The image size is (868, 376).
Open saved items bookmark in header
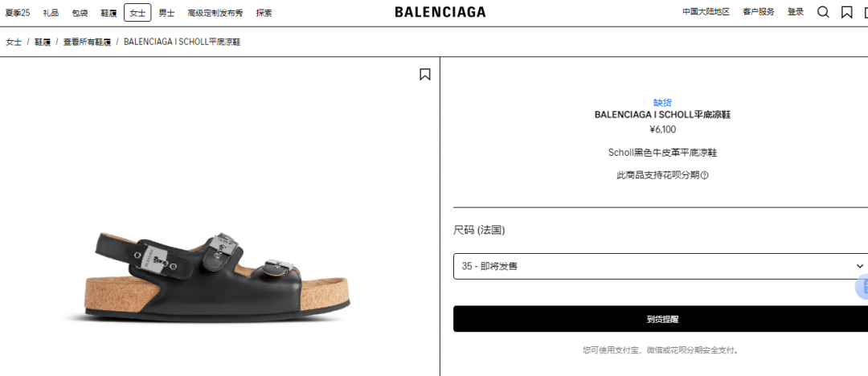[846, 12]
